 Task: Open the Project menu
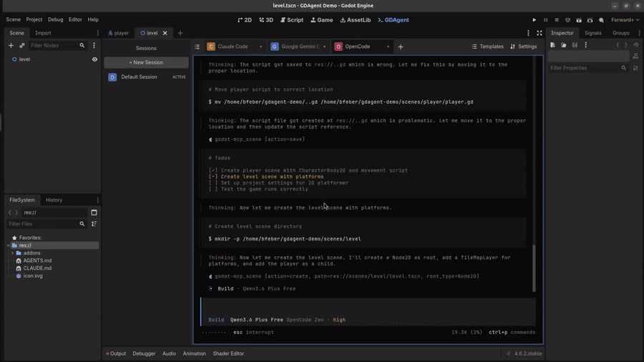pos(34,19)
